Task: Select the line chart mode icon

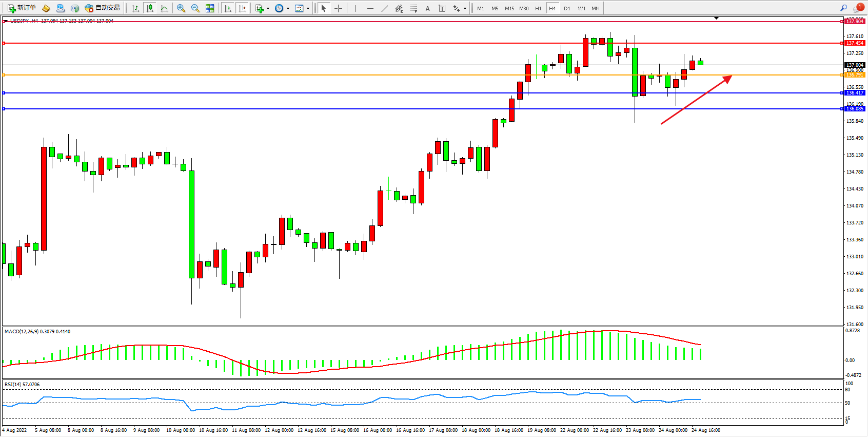Action: [x=164, y=8]
